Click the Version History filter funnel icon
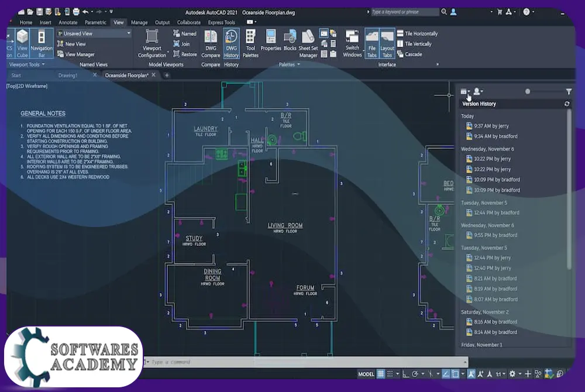The image size is (585, 392). click(569, 91)
